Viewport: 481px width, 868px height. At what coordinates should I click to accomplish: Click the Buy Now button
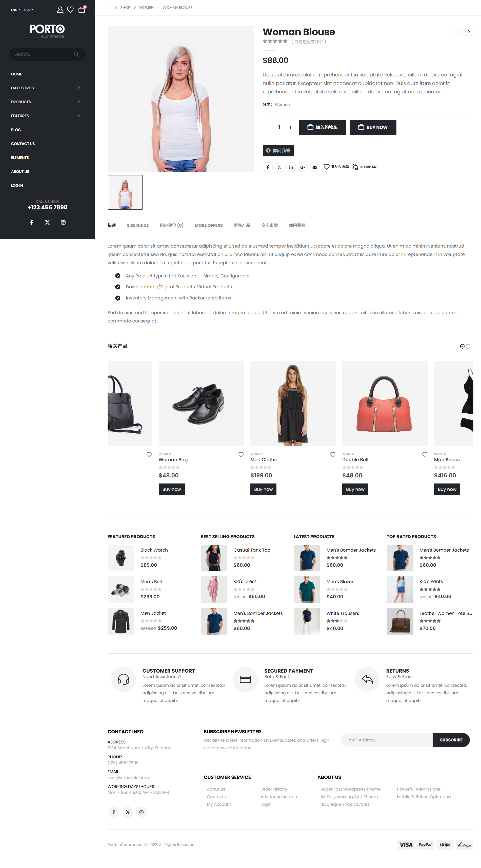click(373, 127)
